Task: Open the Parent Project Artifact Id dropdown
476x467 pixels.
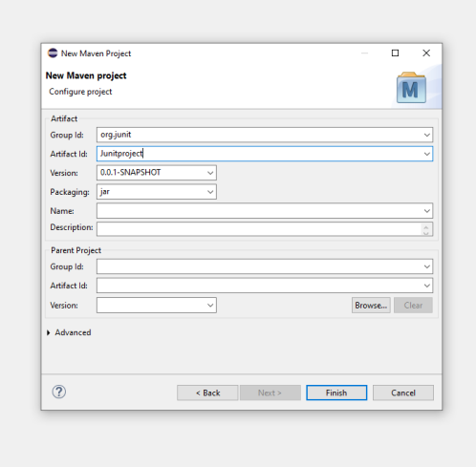Action: [427, 286]
